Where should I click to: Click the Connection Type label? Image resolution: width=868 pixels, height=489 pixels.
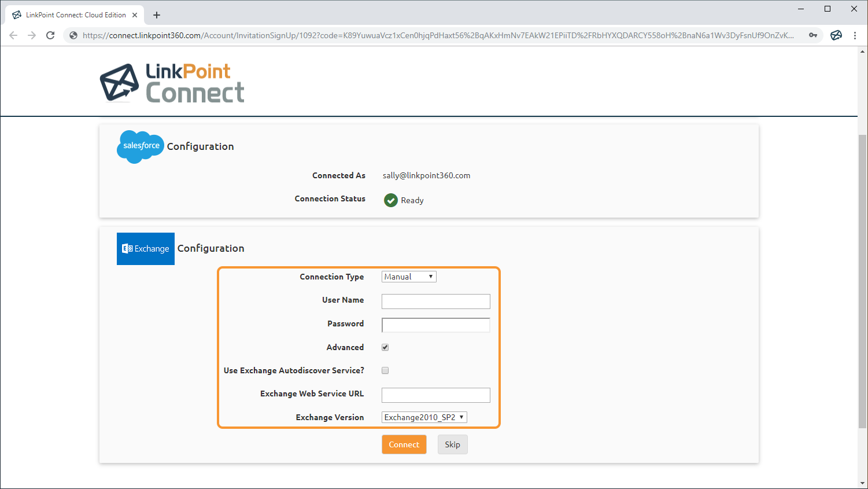(332, 277)
